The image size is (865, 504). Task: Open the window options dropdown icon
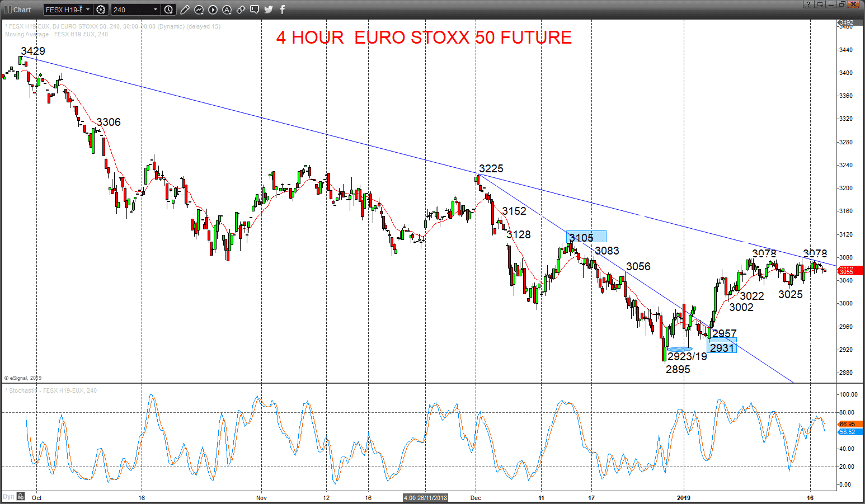tap(820, 4)
